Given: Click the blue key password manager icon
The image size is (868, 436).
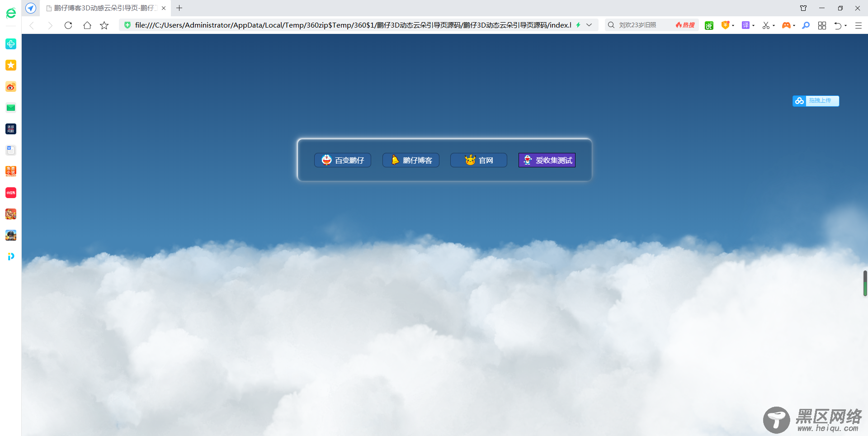Looking at the screenshot, I should point(806,25).
